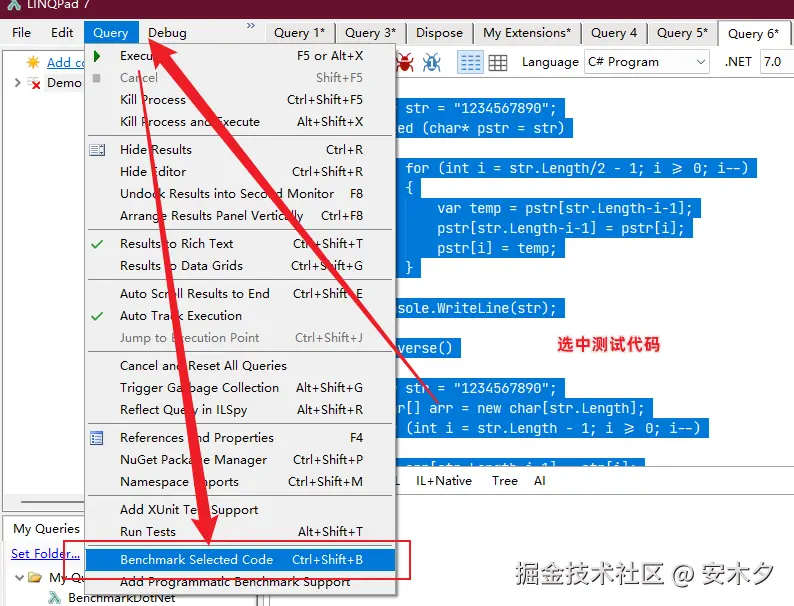Screen dimensions: 794x606
Task: Choose Add Programmatic Benchmark Support
Action: [x=241, y=582]
